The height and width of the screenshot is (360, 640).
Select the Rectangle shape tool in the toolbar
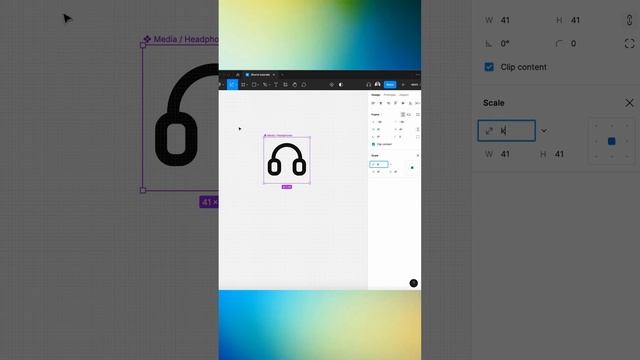coord(254,84)
